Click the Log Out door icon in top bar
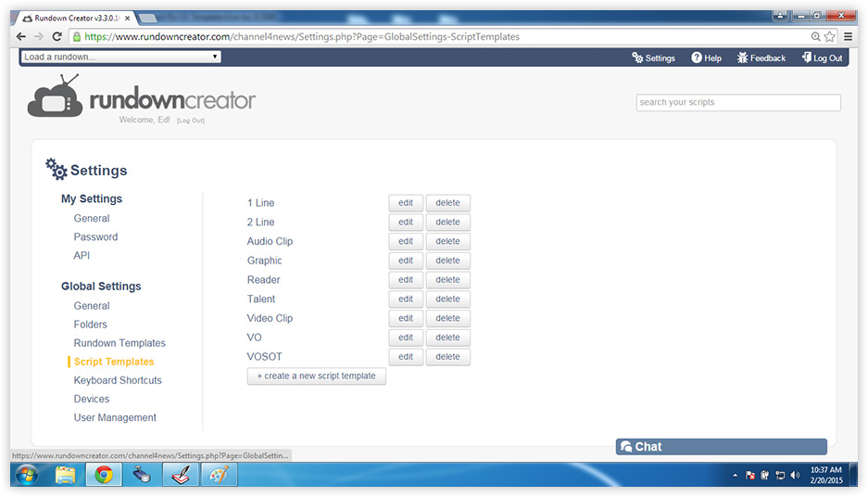 [807, 57]
